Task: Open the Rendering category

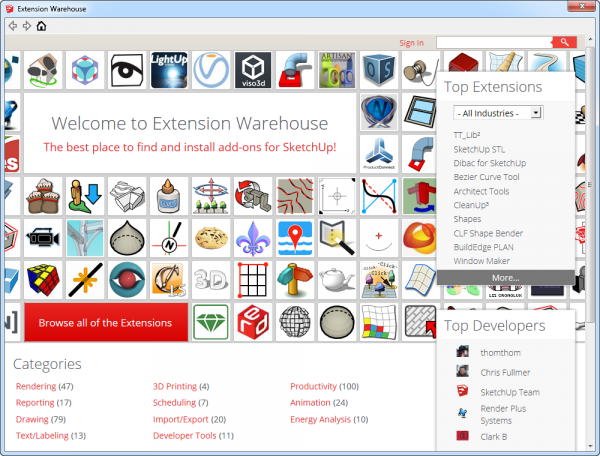Action: pyautogui.click(x=36, y=386)
